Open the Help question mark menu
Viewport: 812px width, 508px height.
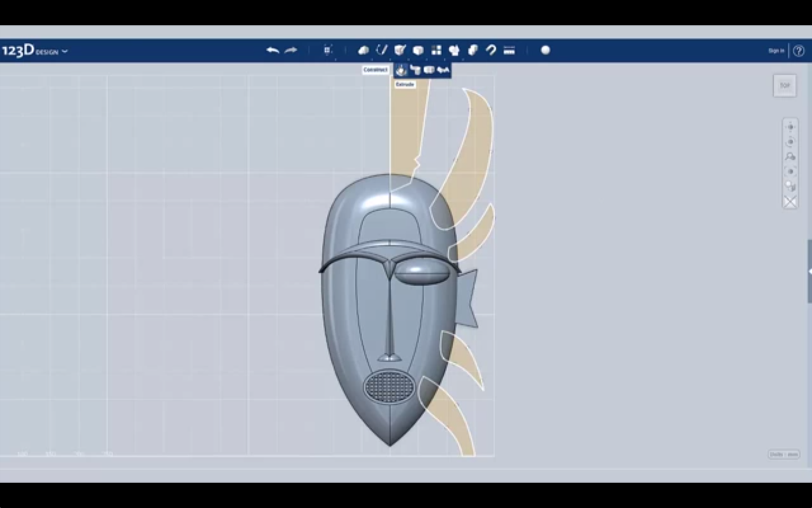coord(798,51)
